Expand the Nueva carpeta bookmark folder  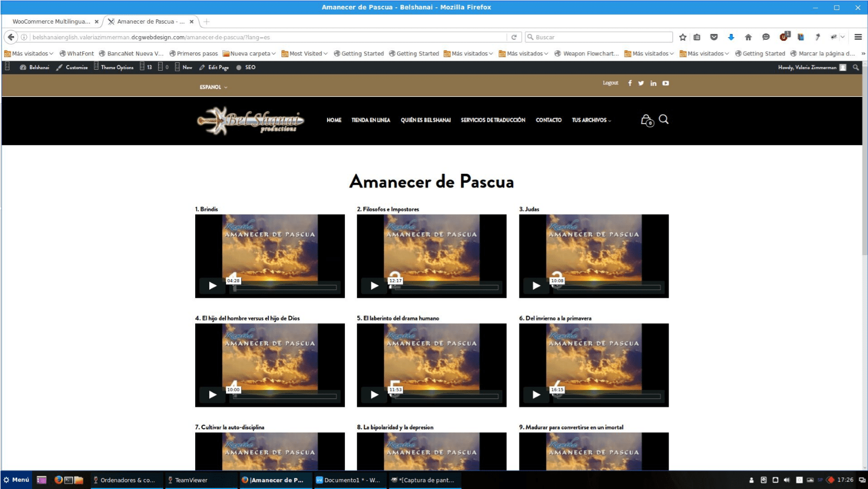(249, 53)
